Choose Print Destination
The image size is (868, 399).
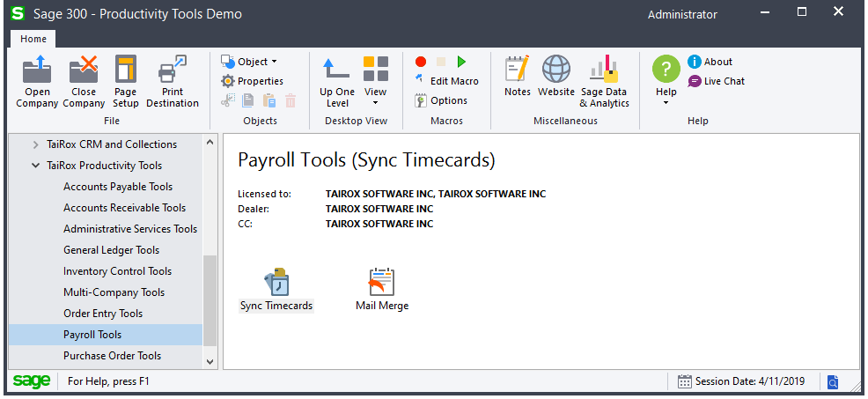(173, 82)
